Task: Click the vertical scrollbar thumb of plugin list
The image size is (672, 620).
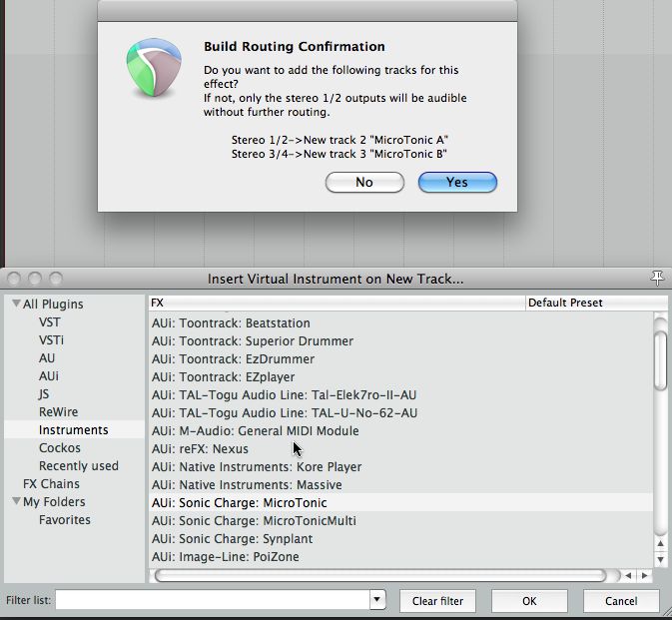Action: point(660,360)
